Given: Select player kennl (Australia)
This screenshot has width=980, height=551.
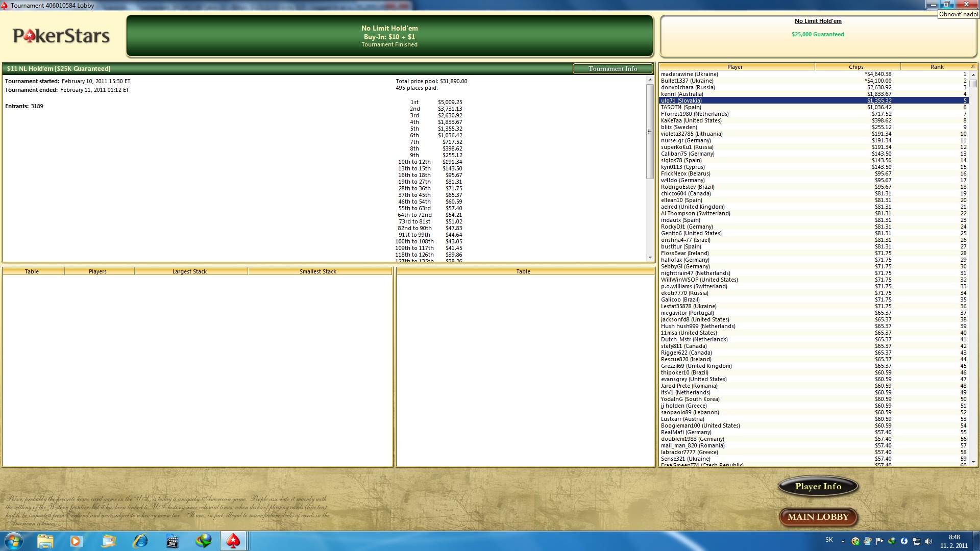Looking at the screenshot, I should (814, 94).
